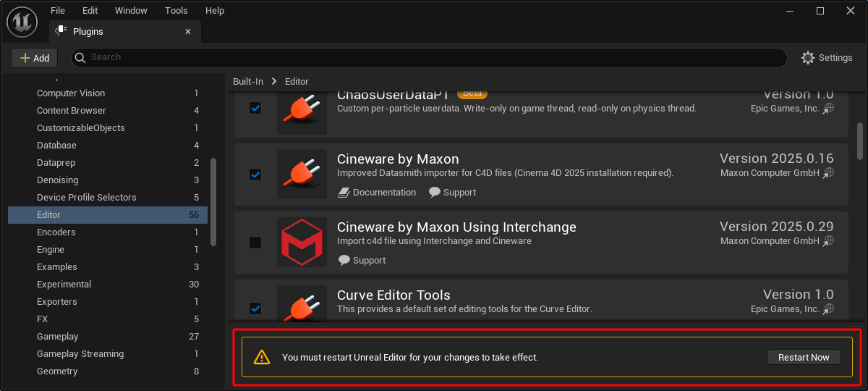Viewport: 868px width, 391px height.
Task: Click the Restart Now button
Action: 804,357
